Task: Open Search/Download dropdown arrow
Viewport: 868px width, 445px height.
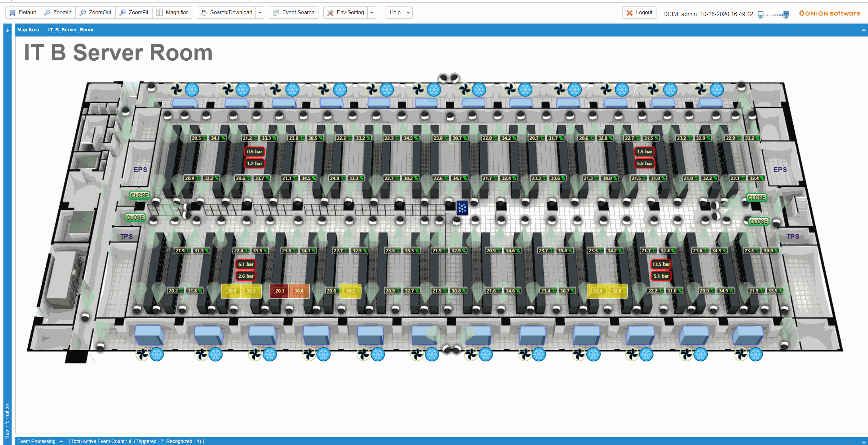Action: coord(260,13)
